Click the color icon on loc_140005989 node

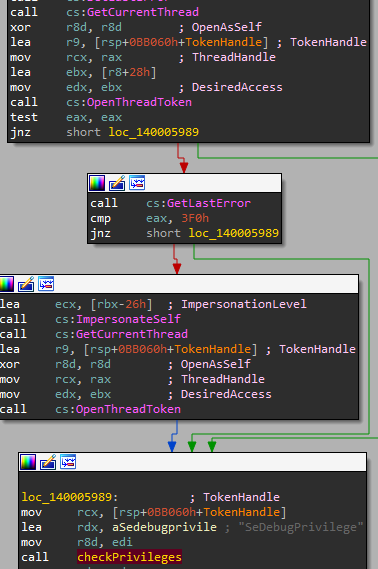[28, 462]
